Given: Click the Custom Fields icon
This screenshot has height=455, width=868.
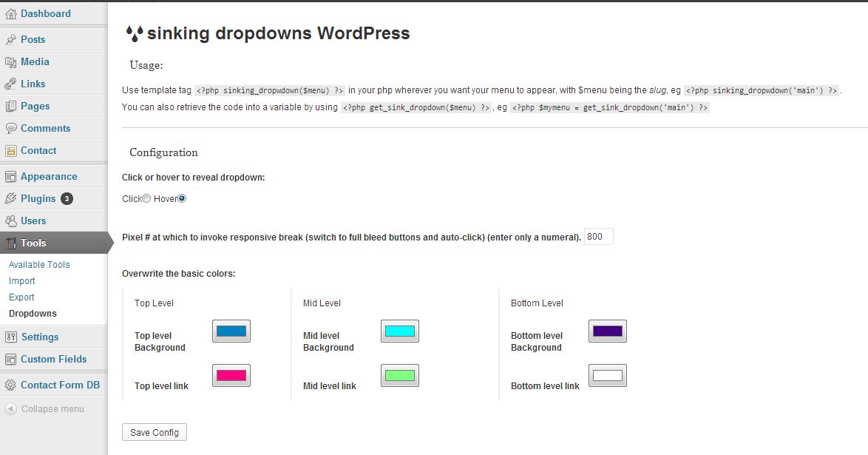Looking at the screenshot, I should click(x=10, y=359).
